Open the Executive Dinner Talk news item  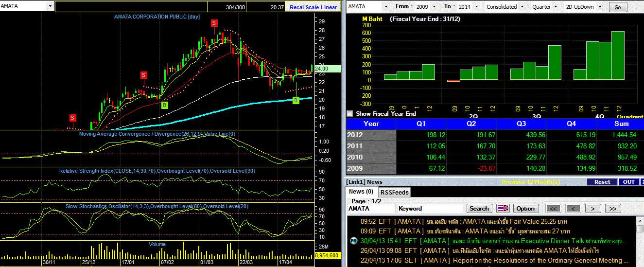pyautogui.click(x=493, y=241)
